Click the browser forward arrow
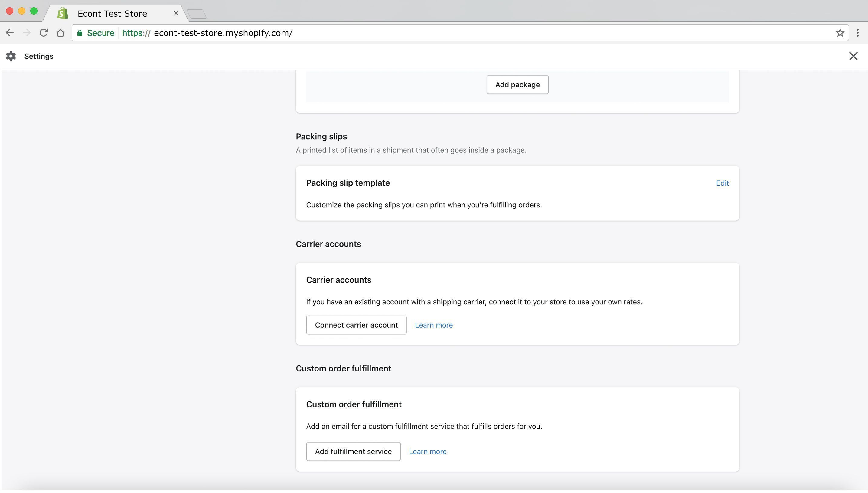 tap(26, 33)
